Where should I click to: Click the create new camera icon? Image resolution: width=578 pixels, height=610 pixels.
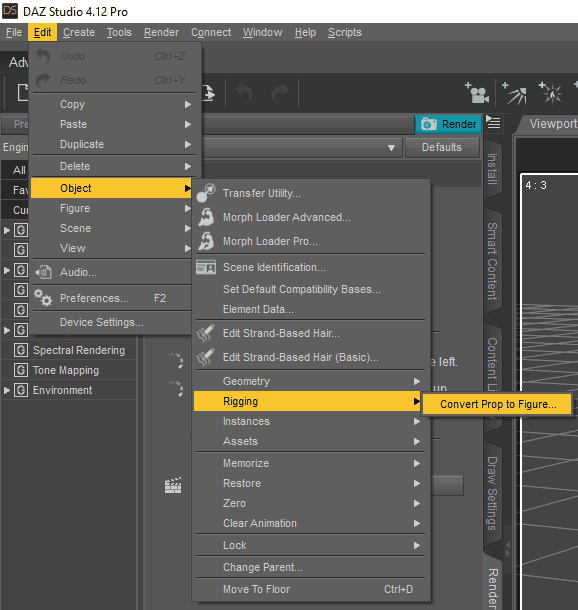click(x=477, y=93)
